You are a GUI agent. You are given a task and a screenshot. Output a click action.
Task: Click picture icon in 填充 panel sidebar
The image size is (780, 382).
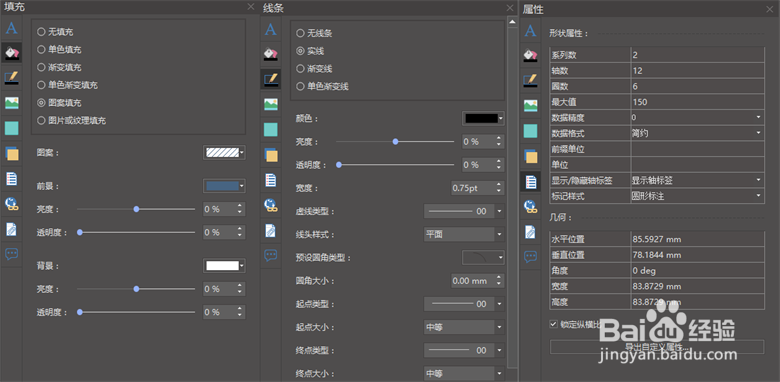(11, 103)
